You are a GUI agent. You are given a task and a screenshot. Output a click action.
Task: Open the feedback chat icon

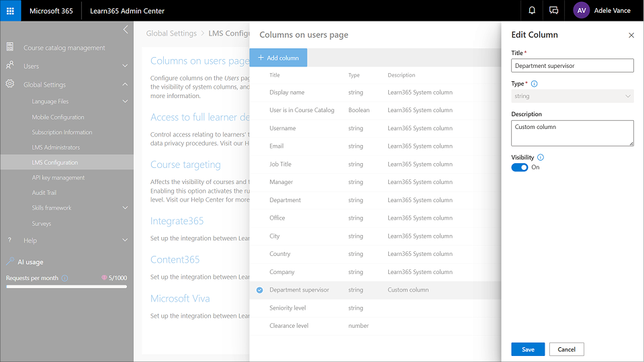pyautogui.click(x=553, y=11)
